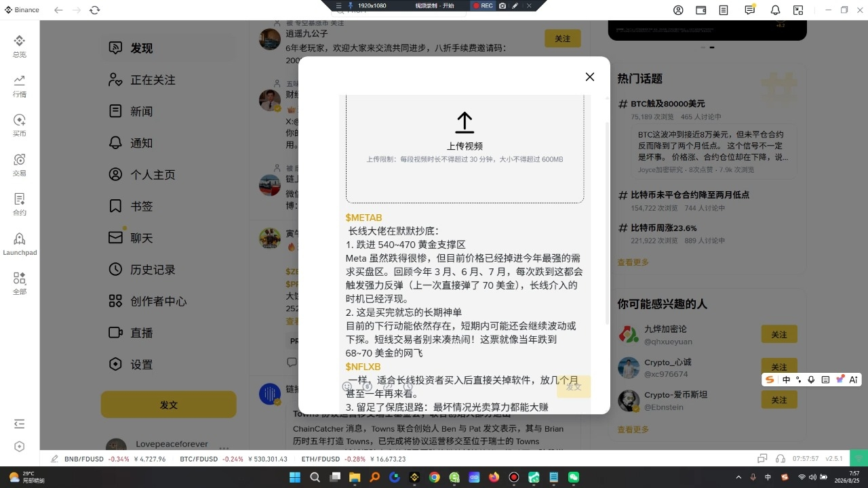Click the green Wi-Fi connection status icon

(x=859, y=459)
